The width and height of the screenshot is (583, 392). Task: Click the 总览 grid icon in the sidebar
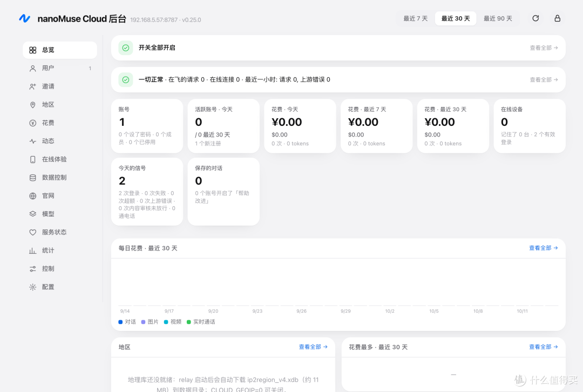(33, 50)
